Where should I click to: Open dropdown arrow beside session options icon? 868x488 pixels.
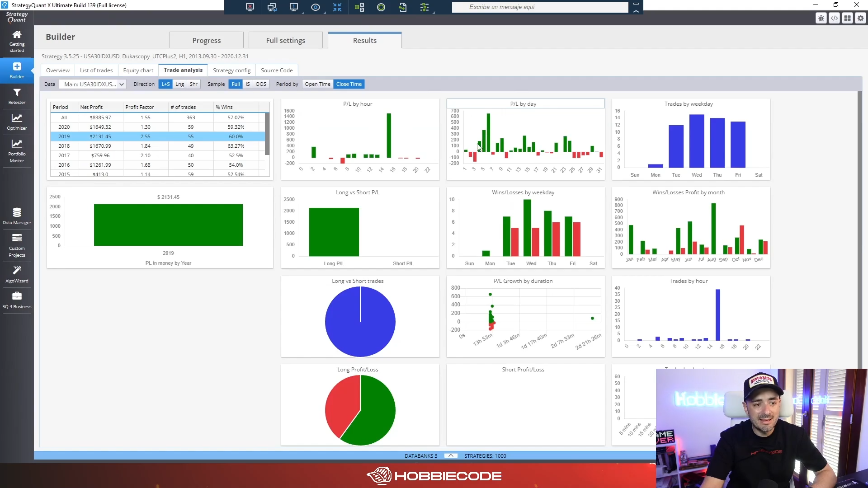(433, 13)
